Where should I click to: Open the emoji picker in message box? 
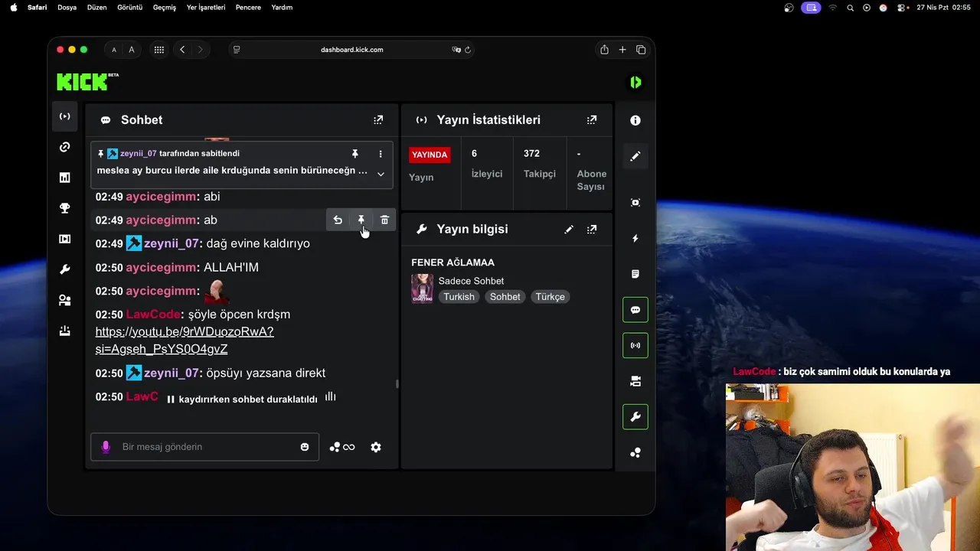(x=305, y=447)
